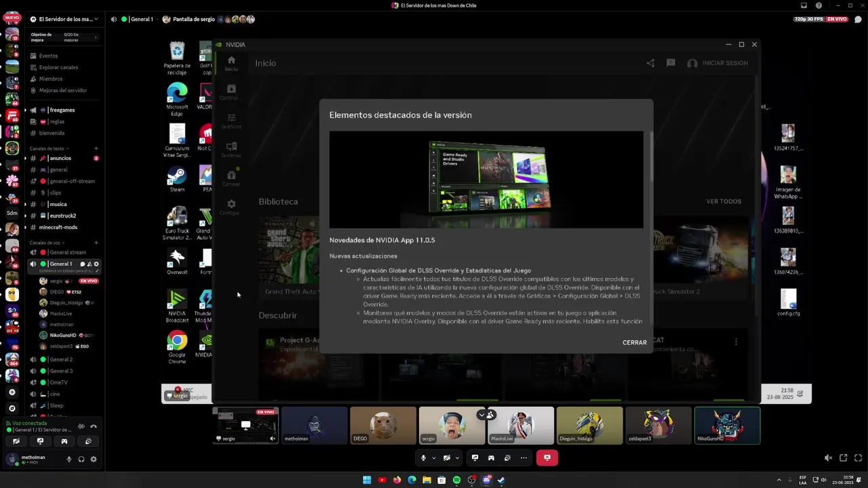Open Steam shortcut on shared desktop

(177, 180)
